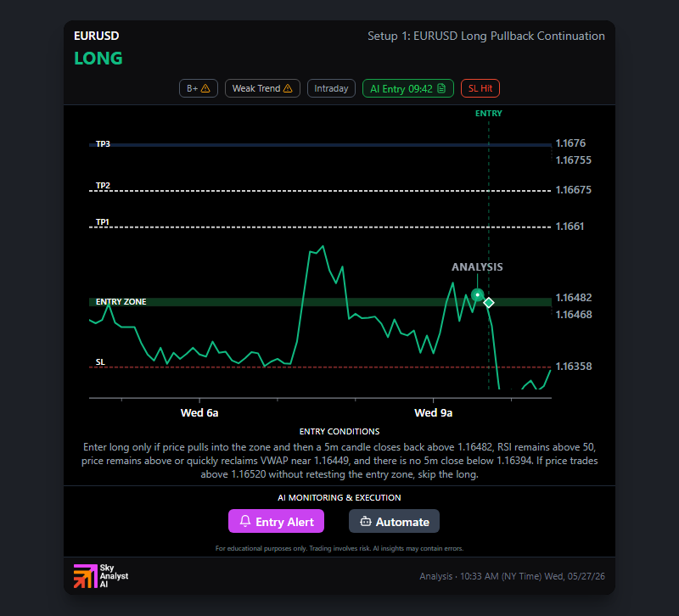Click the Entry Alert button

coord(276,521)
